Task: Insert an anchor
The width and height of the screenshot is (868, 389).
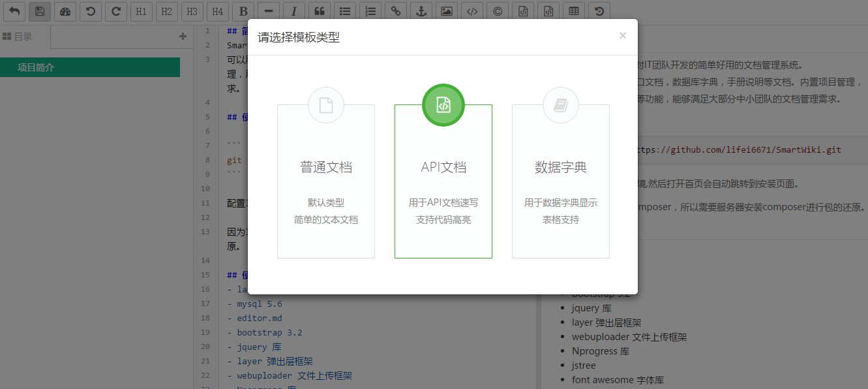Action: [421, 11]
